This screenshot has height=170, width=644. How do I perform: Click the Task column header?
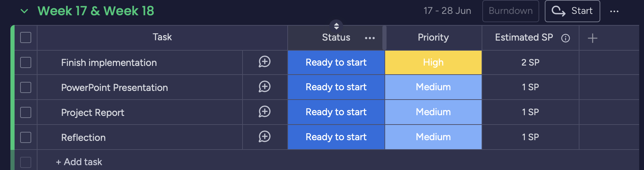click(x=162, y=37)
